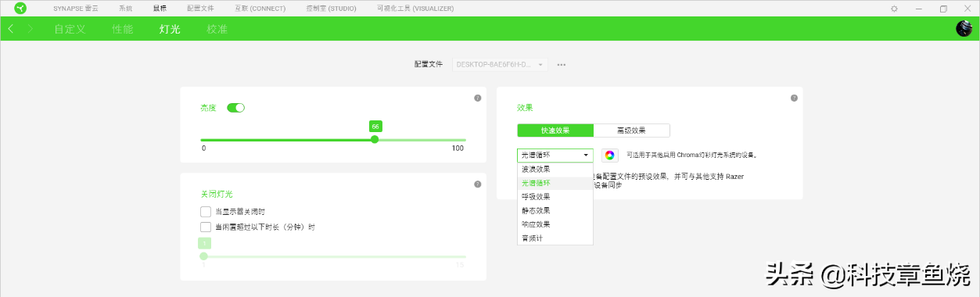980x297 pixels.
Task: Open Synapse settings gear icon
Action: [895, 9]
